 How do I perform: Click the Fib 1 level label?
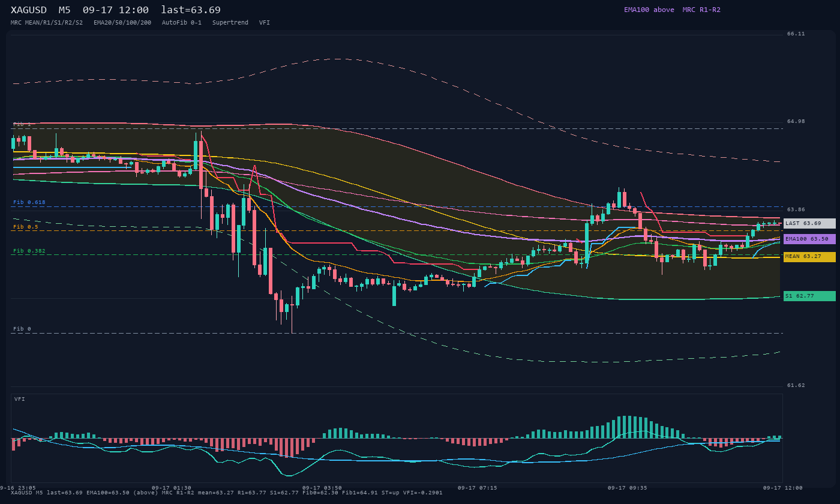click(22, 124)
